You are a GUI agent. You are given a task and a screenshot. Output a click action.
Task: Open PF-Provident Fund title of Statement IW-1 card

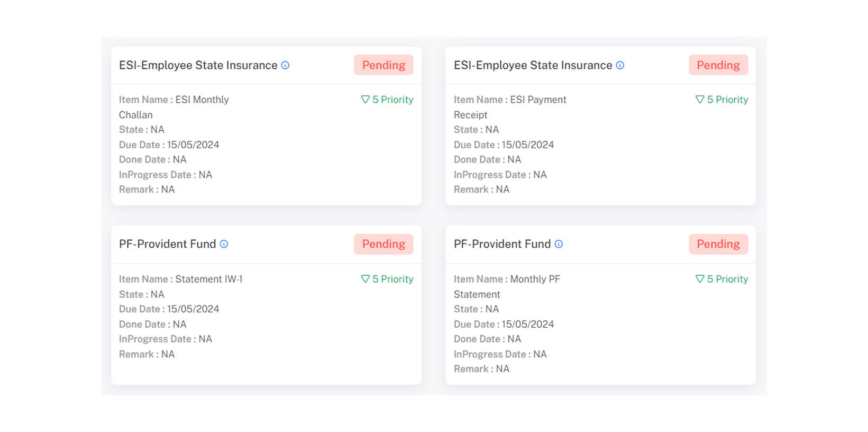tap(167, 244)
